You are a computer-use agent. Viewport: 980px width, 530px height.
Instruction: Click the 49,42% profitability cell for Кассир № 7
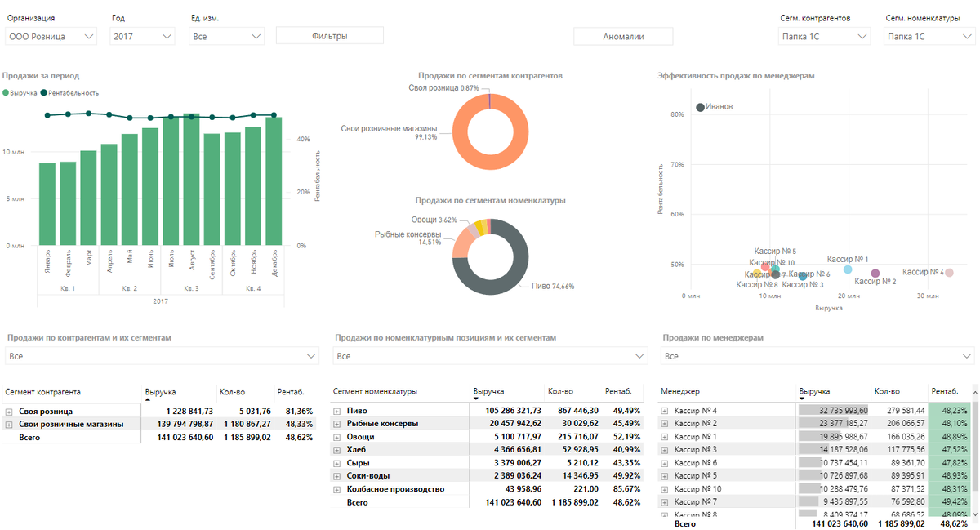click(x=951, y=502)
